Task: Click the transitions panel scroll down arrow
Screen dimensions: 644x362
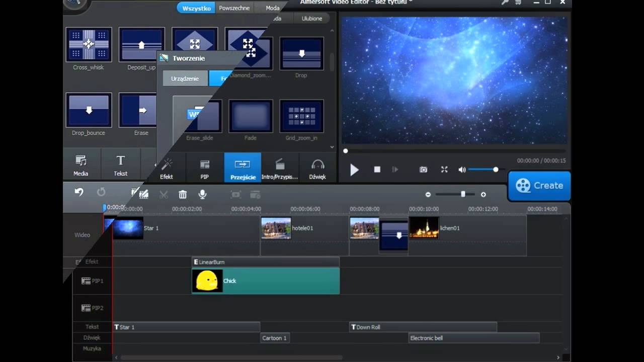Action: click(332, 147)
